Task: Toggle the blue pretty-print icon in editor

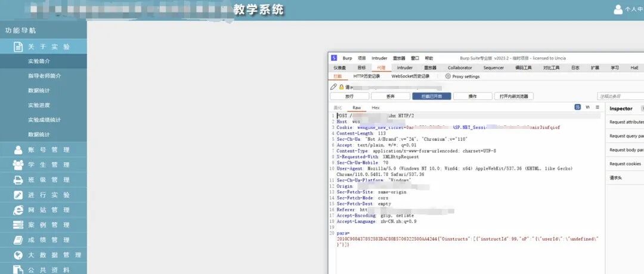Action: point(577,107)
